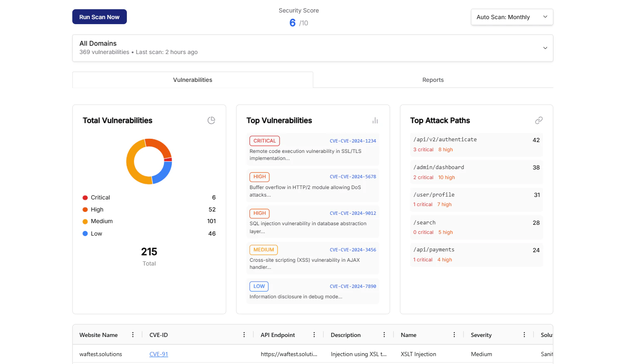
Task: Click the yellow Medium legend dot
Action: tap(85, 221)
